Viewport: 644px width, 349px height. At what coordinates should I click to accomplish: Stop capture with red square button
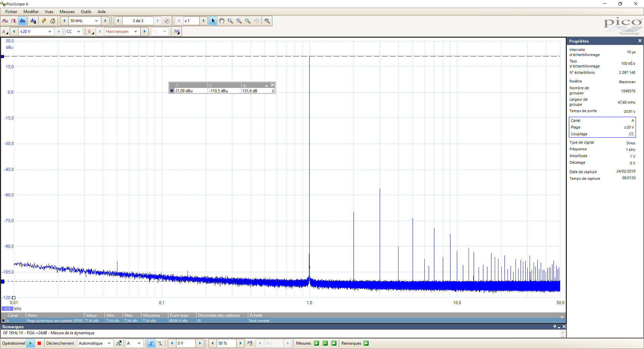point(39,343)
